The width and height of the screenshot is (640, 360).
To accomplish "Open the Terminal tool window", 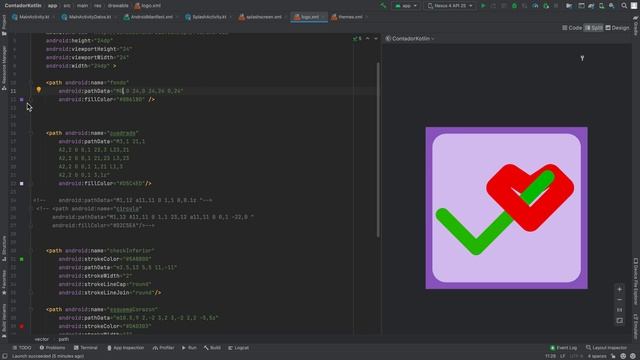I will click(x=86, y=348).
